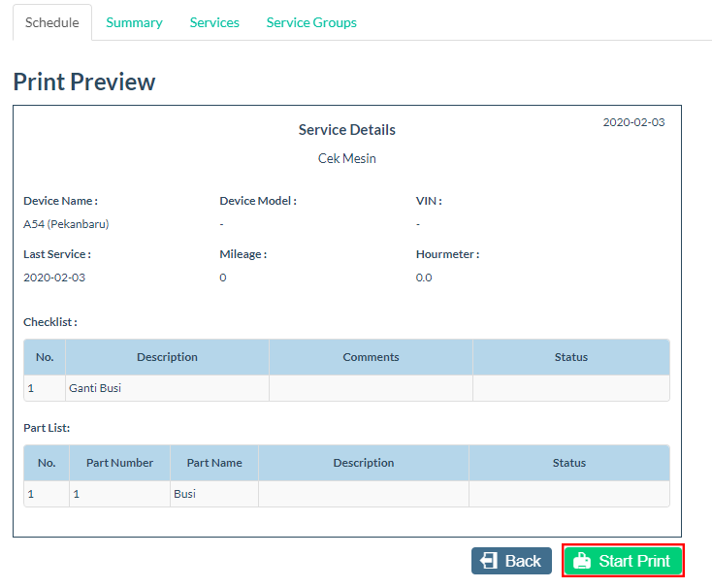Click the Service Details heading
712x588 pixels.
click(x=346, y=130)
